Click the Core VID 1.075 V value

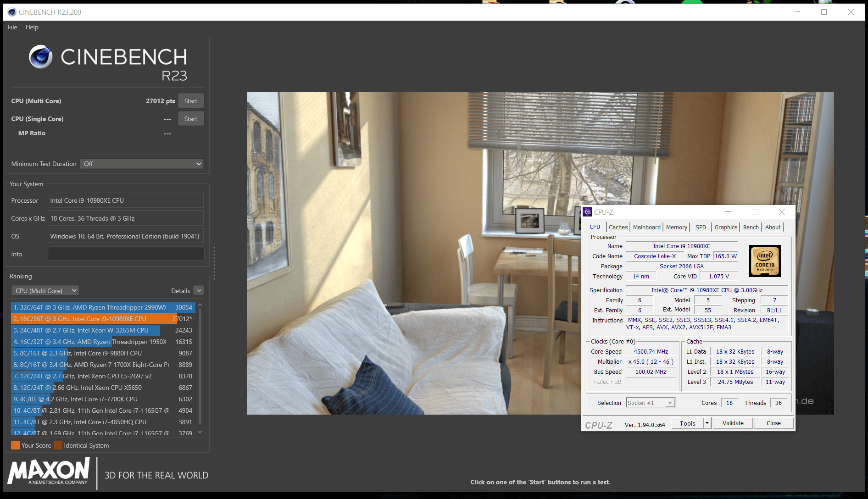(x=719, y=277)
